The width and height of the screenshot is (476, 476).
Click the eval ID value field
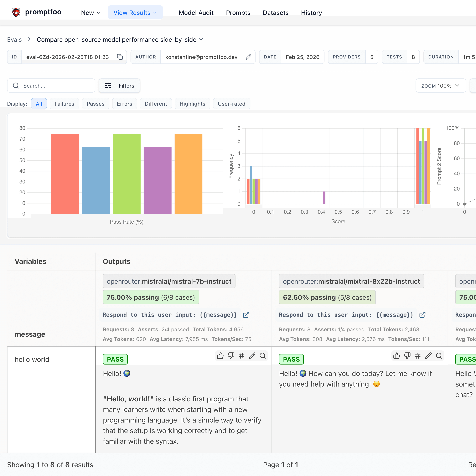pos(68,57)
